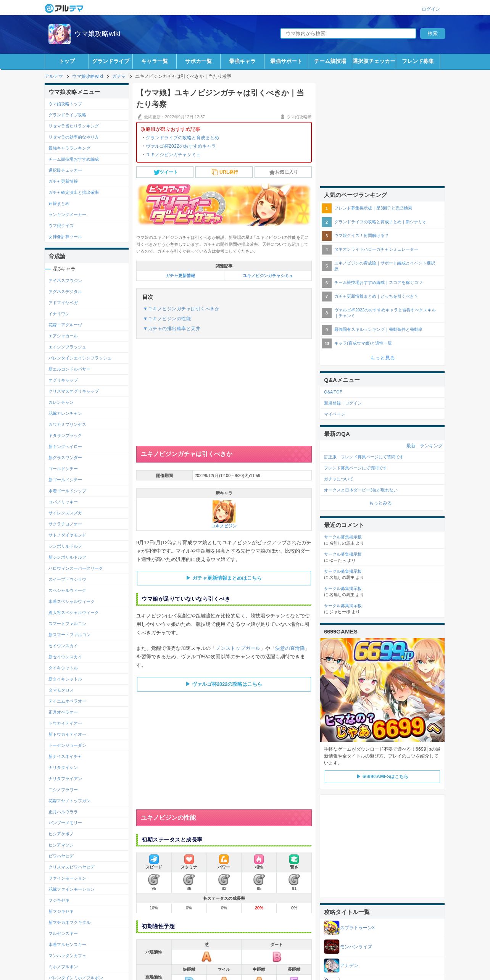Image resolution: width=490 pixels, height=980 pixels.
Task: Click the 検索 search button
Action: point(433,34)
